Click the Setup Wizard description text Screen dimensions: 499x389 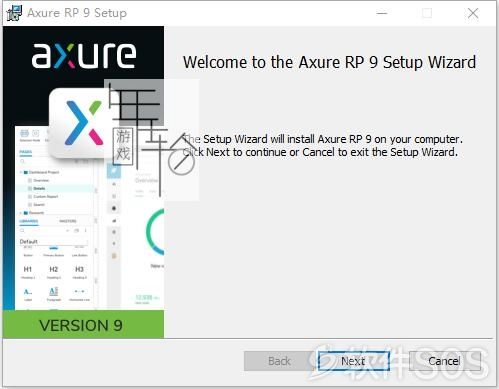coord(323,146)
